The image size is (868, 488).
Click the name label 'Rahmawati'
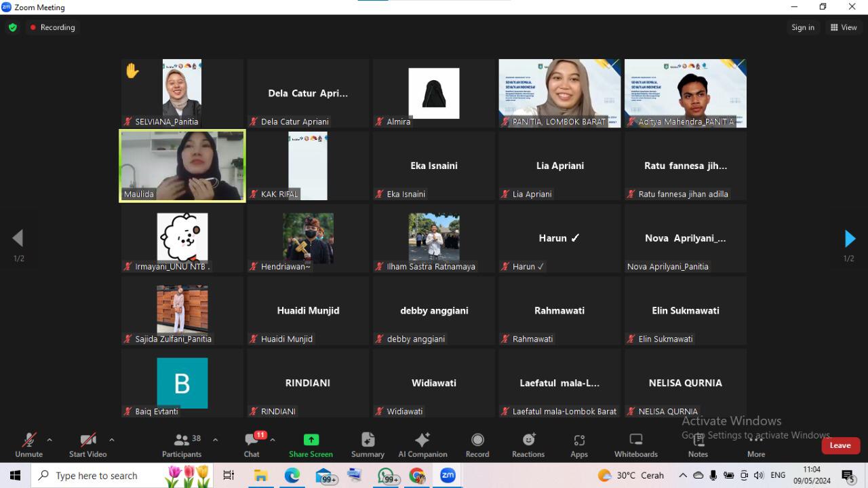(x=532, y=339)
